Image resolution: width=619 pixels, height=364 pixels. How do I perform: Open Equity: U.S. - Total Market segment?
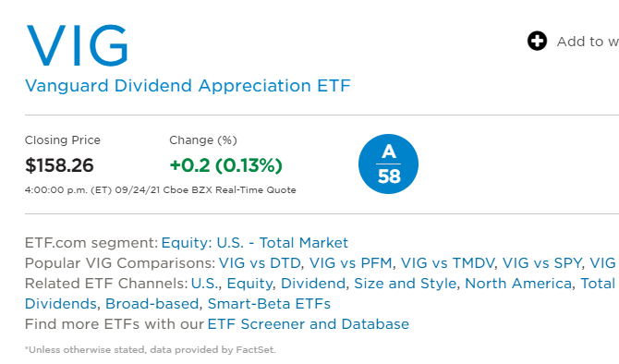(255, 242)
